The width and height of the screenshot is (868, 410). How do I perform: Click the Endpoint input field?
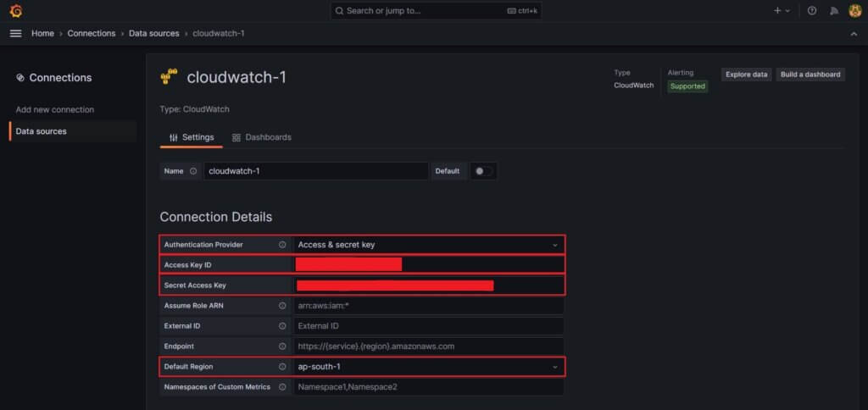428,346
